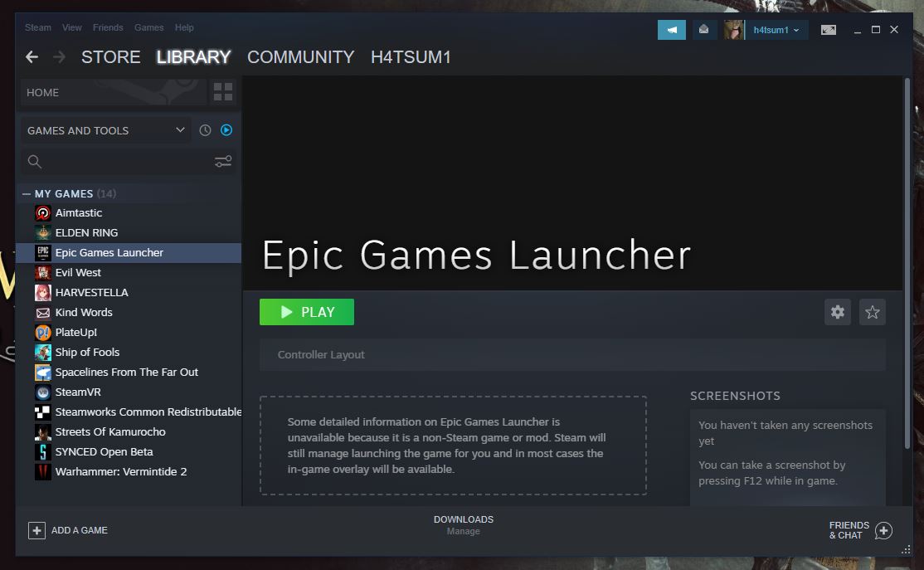Go back with the left arrow
Image resolution: width=924 pixels, height=570 pixels.
pyautogui.click(x=32, y=56)
